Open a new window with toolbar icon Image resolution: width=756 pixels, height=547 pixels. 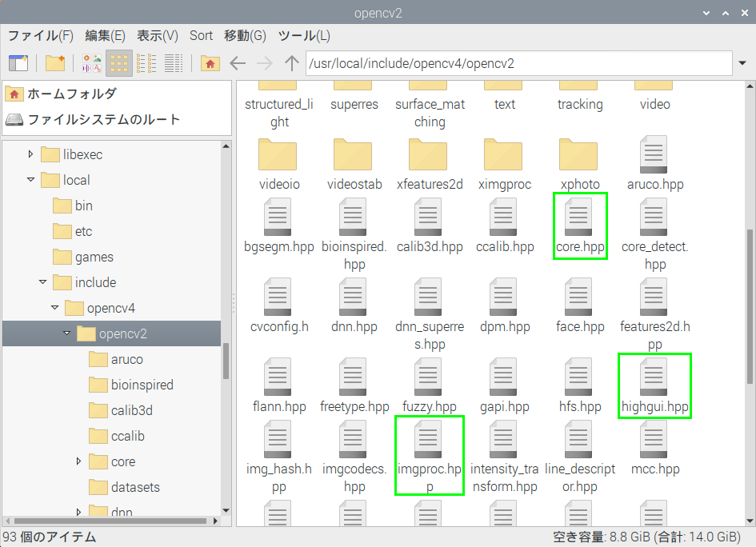(x=18, y=63)
